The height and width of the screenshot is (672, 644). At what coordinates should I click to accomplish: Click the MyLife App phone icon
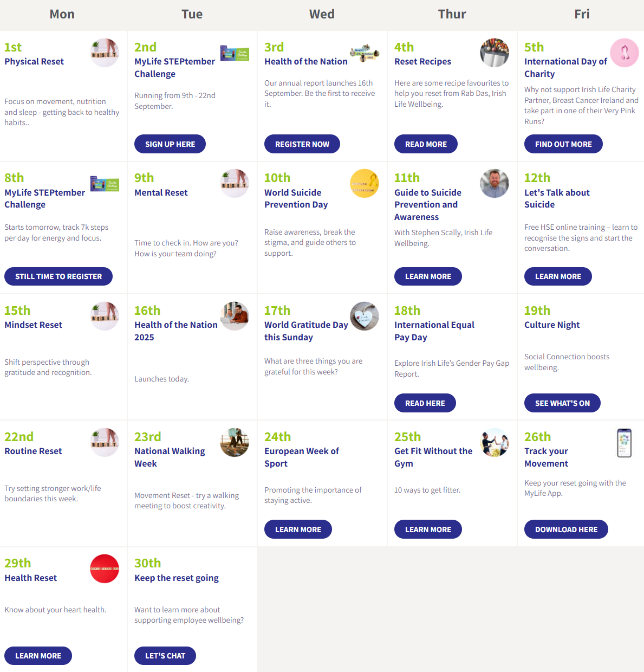point(625,443)
